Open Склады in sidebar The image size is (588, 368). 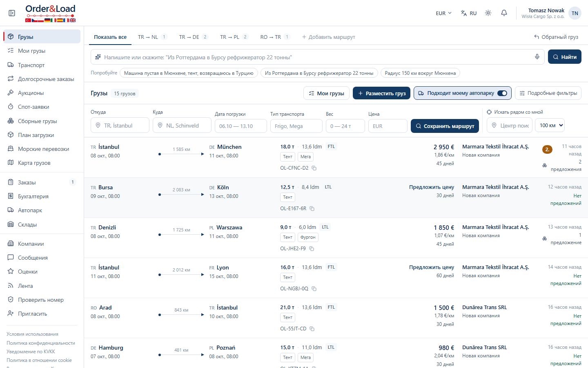[x=42, y=224]
